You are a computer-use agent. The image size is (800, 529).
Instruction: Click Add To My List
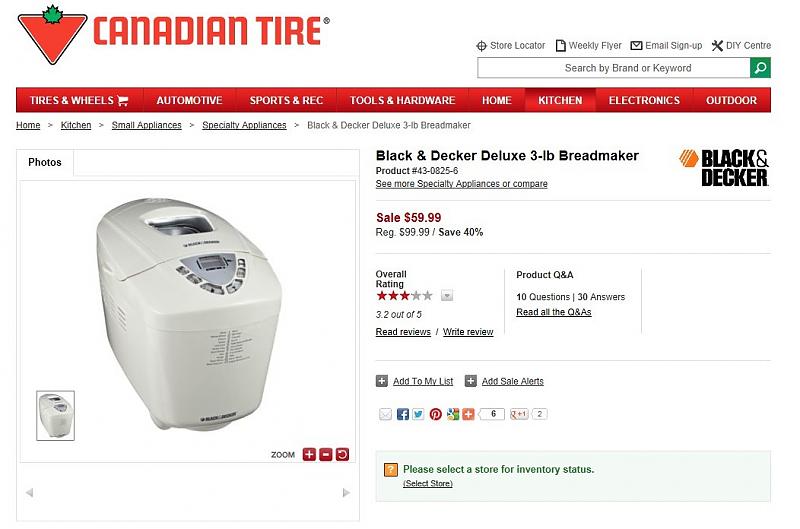click(x=422, y=381)
